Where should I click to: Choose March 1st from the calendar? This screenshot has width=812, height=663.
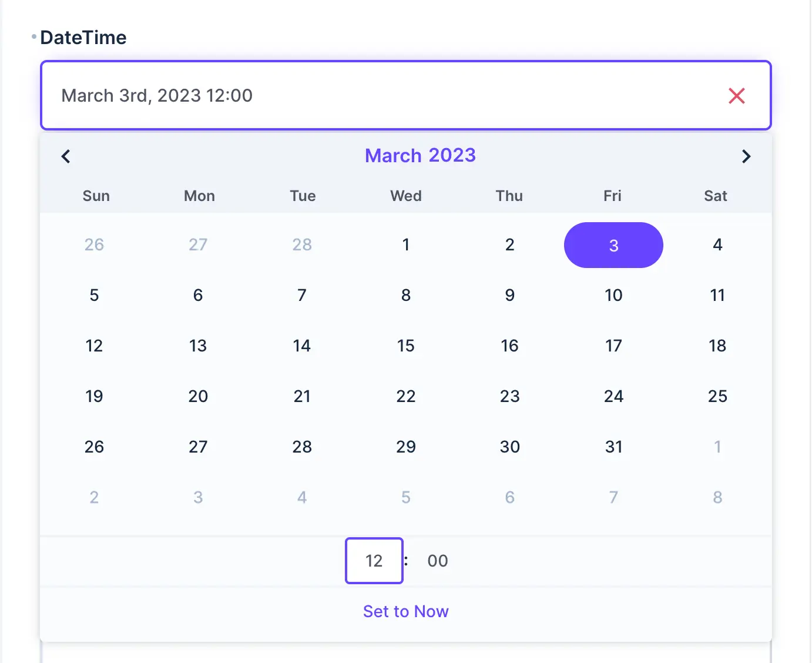click(405, 245)
